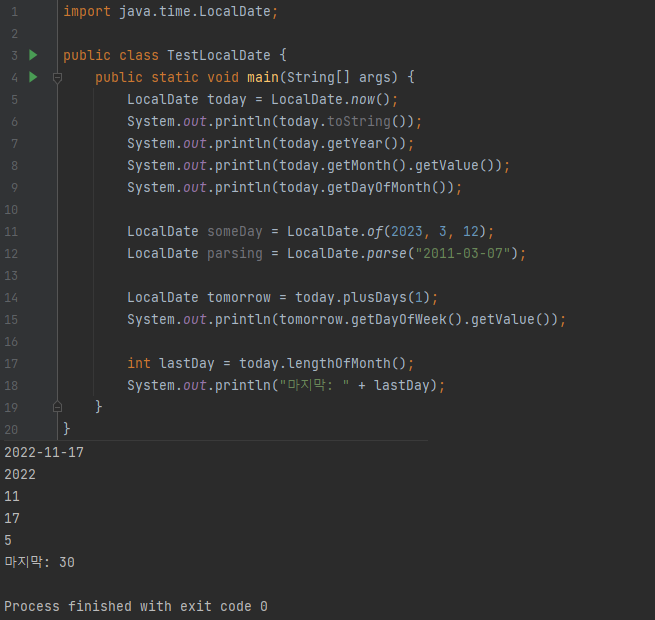Screen dimensions: 655x620
Task: Click the parsing variable on line 12
Action: coord(235,254)
